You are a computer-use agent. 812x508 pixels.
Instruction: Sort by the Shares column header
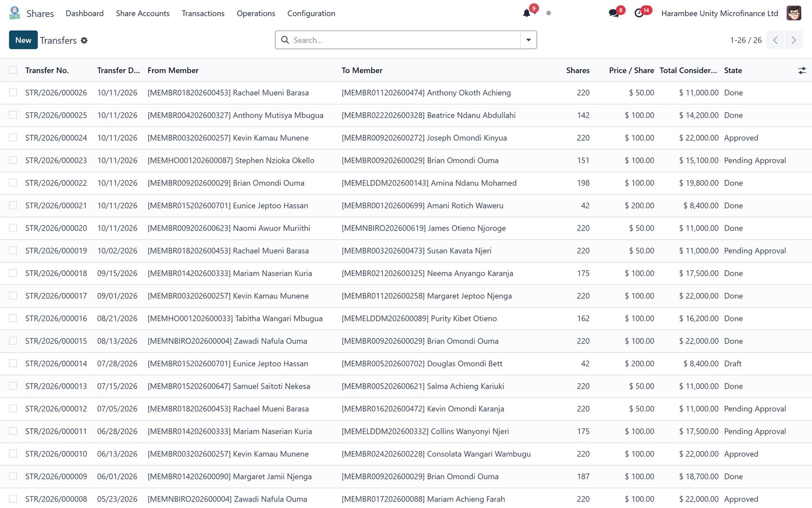[578, 71]
